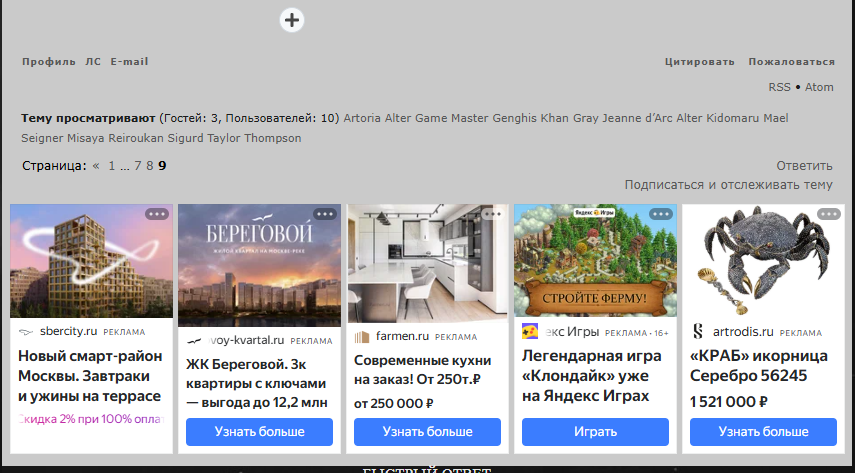855x473 pixels.
Task: Click the artrodis.ru domain text
Action: [x=743, y=332]
